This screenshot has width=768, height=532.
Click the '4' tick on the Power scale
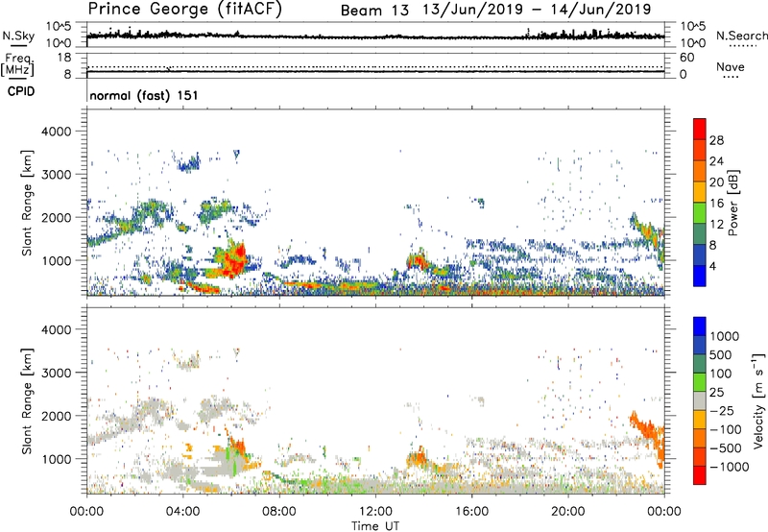(712, 266)
